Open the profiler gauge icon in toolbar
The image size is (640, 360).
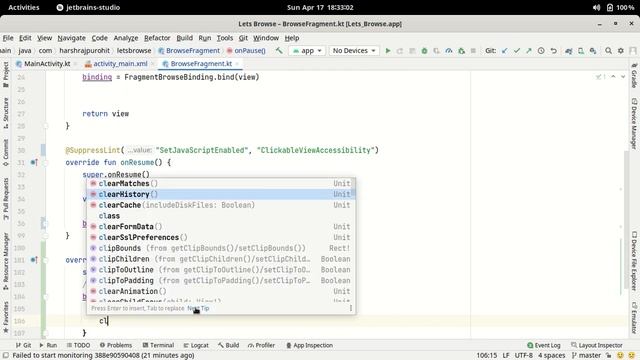(449, 51)
